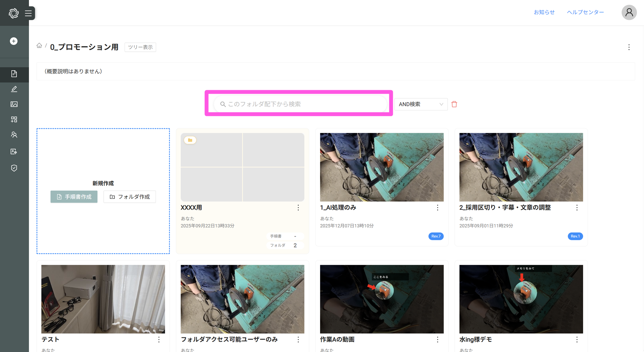The image size is (644, 352).
Task: Switch to ツリー表示 view
Action: pos(140,47)
